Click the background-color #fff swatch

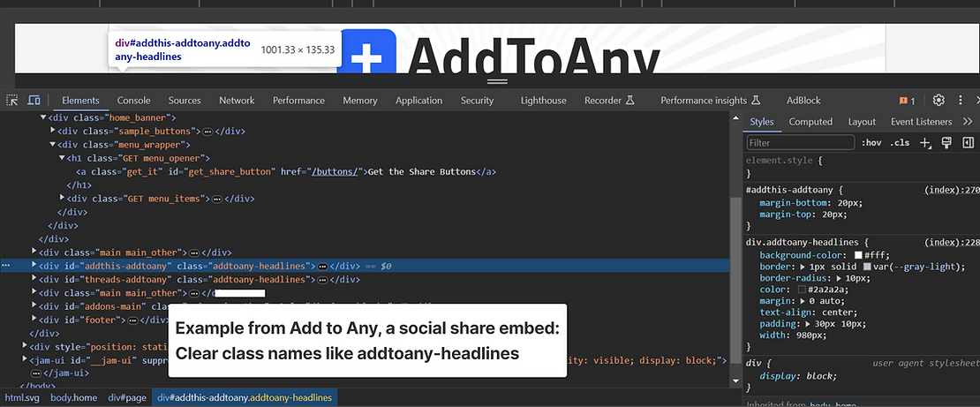pyautogui.click(x=859, y=255)
